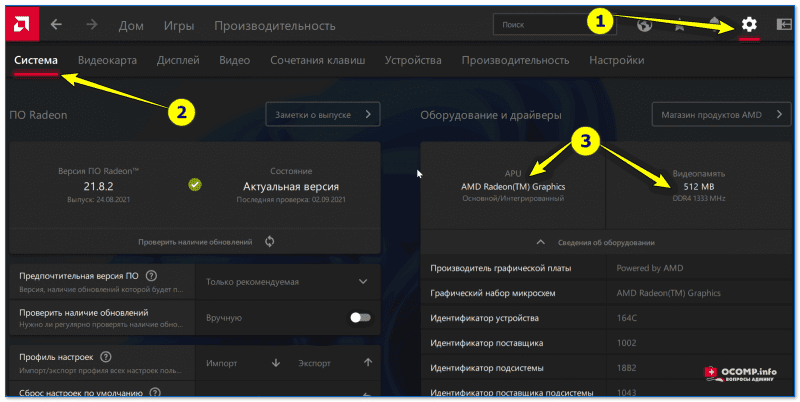Viewport: 800px width, 402px height.
Task: Open the Устройства tab
Action: pos(413,60)
